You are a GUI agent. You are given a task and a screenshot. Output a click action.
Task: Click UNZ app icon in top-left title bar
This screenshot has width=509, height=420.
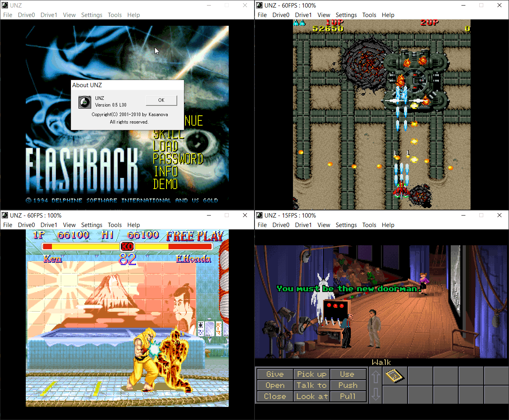[x=5, y=5]
